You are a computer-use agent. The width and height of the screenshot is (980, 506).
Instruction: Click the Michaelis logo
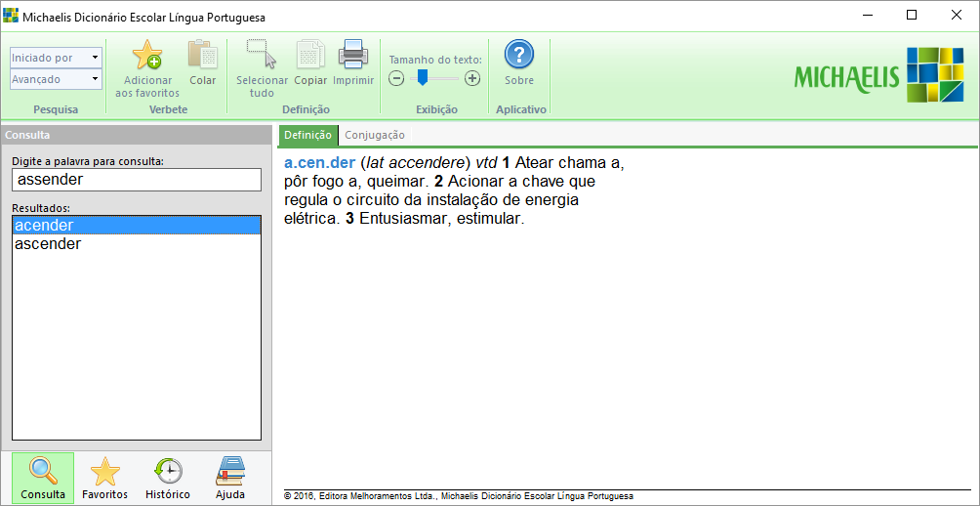879,75
